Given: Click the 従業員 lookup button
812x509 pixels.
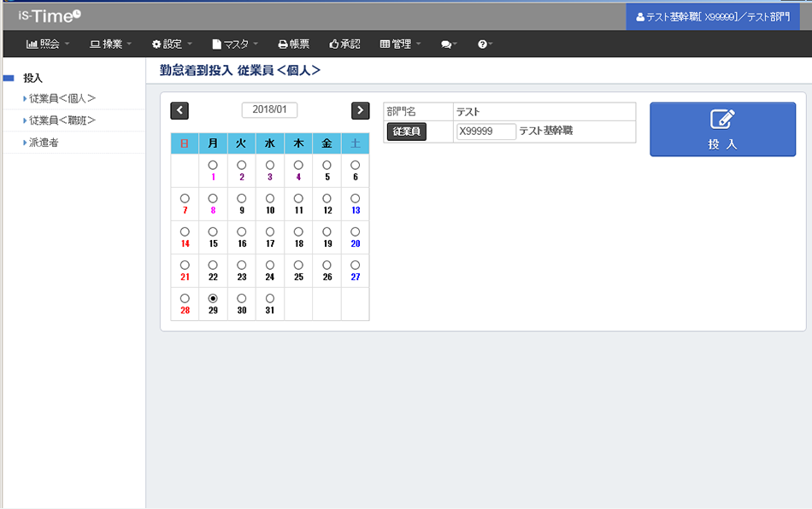Looking at the screenshot, I should point(407,132).
